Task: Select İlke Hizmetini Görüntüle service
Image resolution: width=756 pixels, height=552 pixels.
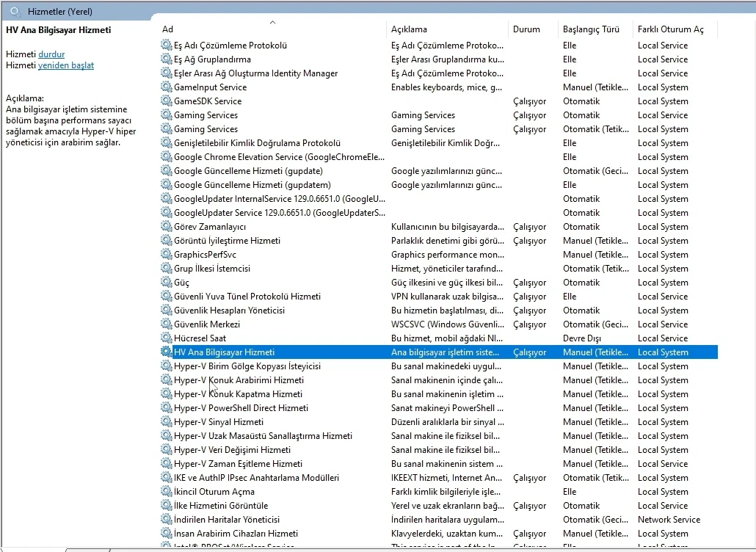Action: pyautogui.click(x=221, y=506)
